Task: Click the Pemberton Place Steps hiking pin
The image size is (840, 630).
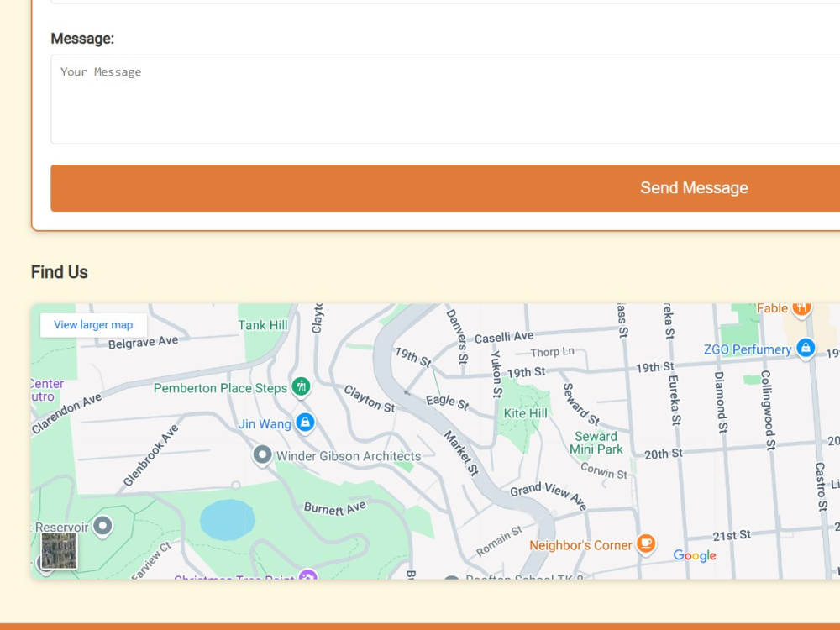Action: click(x=301, y=386)
